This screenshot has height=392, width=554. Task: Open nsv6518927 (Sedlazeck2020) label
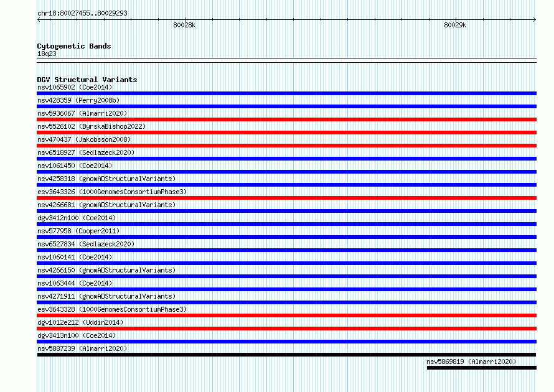tap(86, 152)
